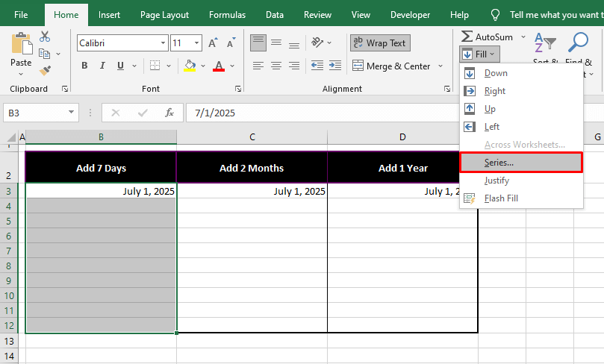
Task: Choose Flash Fill option
Action: tap(521, 198)
